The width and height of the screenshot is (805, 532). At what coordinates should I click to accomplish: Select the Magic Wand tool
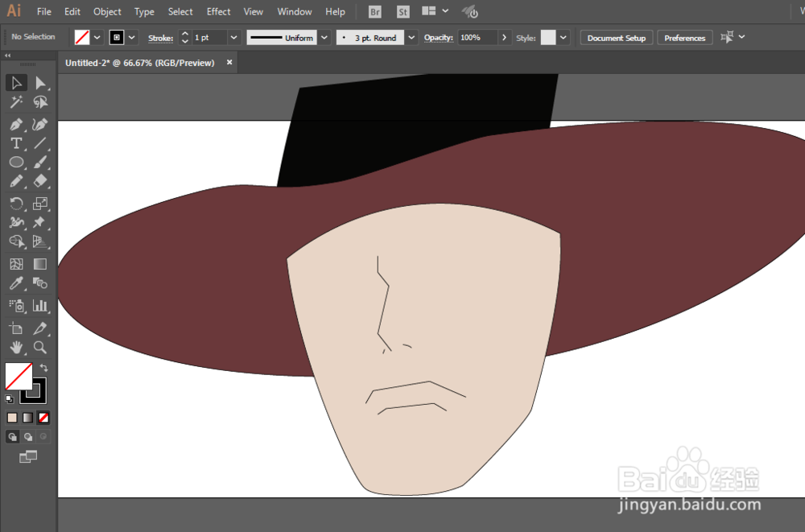click(16, 102)
